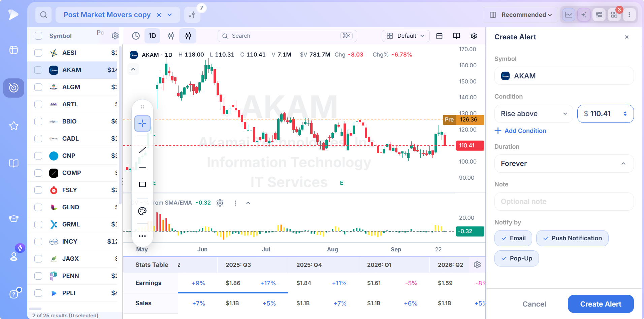Image resolution: width=644 pixels, height=319 pixels.
Task: Select the 1D timeframe tab
Action: click(152, 36)
